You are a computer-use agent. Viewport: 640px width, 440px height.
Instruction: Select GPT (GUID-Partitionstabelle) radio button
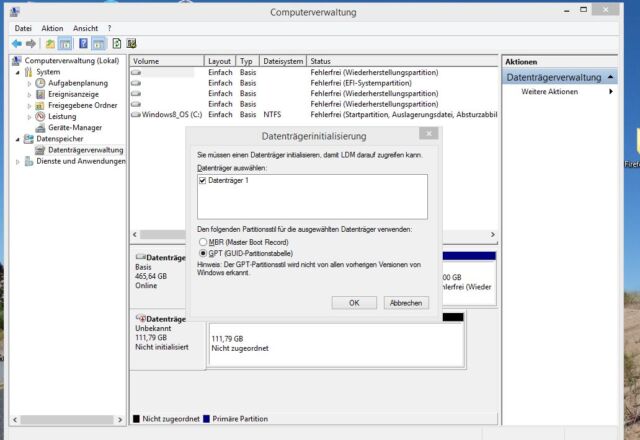click(x=204, y=254)
